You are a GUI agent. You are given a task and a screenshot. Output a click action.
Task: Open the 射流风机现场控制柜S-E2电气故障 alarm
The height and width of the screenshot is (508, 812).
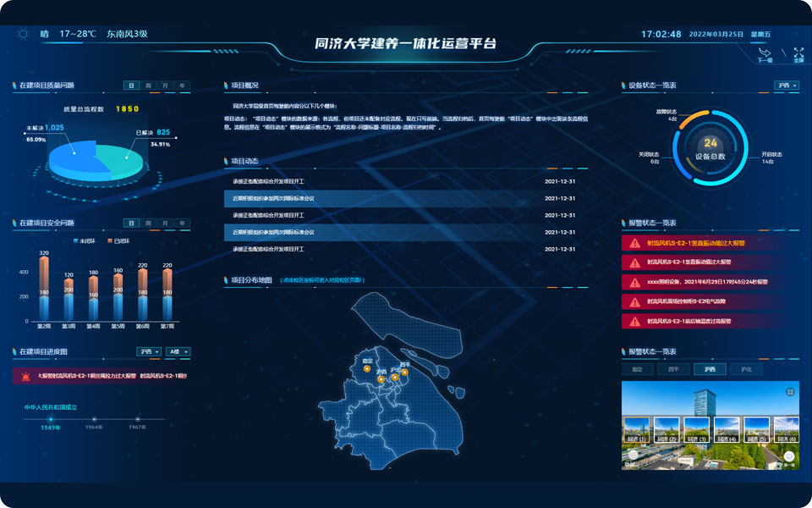click(x=710, y=301)
